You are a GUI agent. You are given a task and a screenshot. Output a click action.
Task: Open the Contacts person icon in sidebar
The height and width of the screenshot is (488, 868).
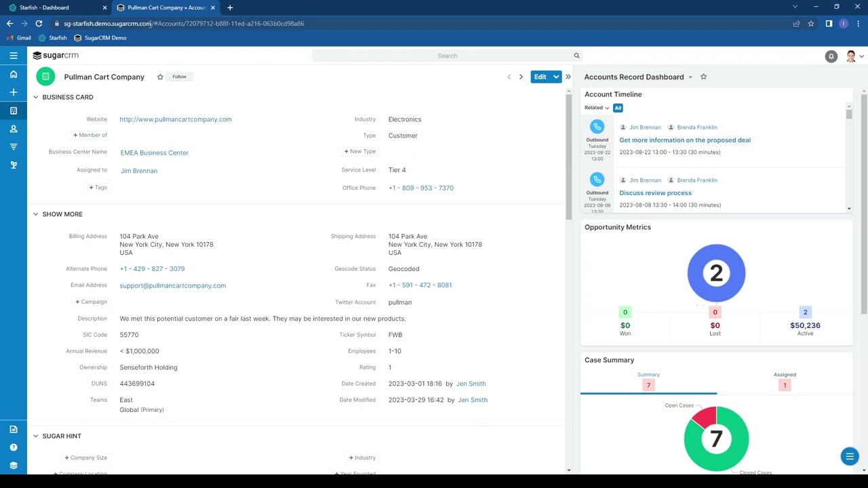coord(14,129)
